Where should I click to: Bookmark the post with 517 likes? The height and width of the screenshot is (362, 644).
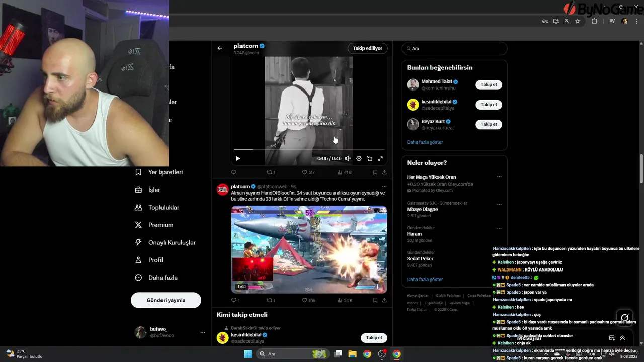pos(375,172)
